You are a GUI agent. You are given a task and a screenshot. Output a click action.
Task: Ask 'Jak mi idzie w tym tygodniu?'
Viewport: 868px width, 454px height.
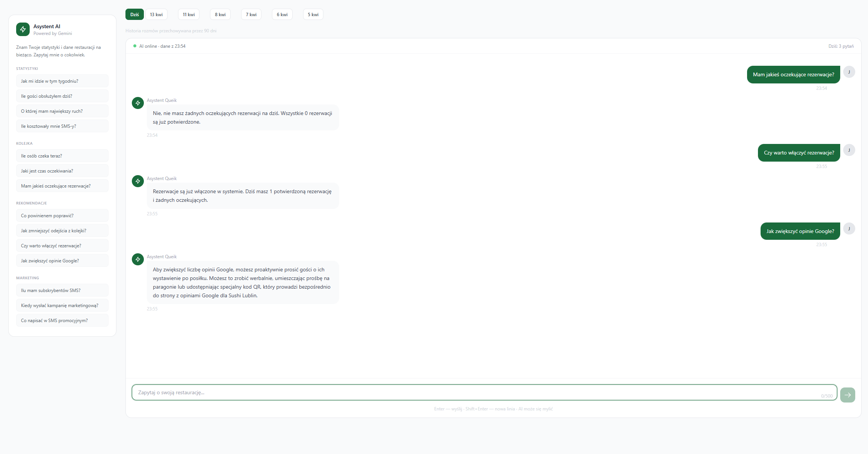(62, 81)
